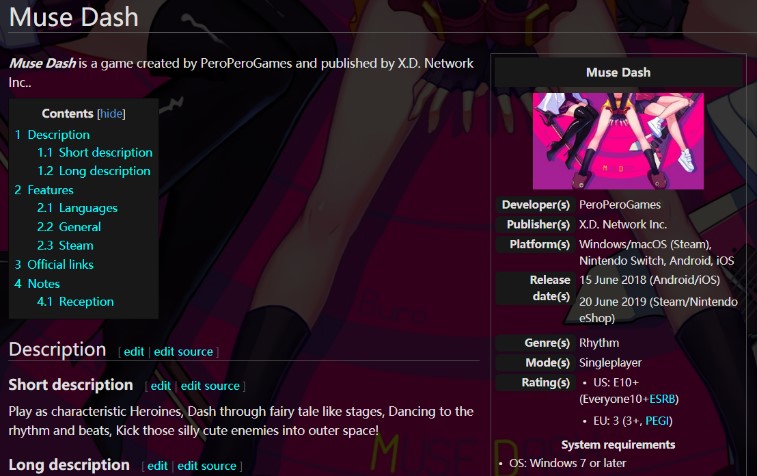Screen dimensions: 757x476
Task: Open Notes section from contents
Action: point(43,283)
